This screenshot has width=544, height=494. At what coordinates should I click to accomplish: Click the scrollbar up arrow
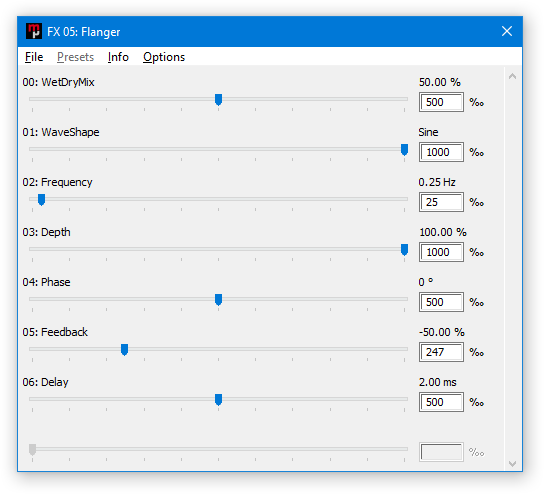[512, 76]
